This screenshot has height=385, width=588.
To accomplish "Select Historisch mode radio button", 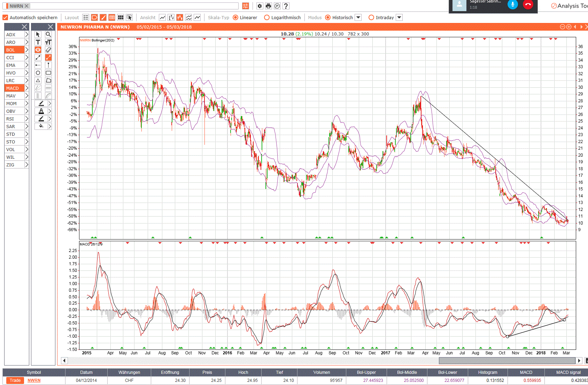I will click(328, 17).
